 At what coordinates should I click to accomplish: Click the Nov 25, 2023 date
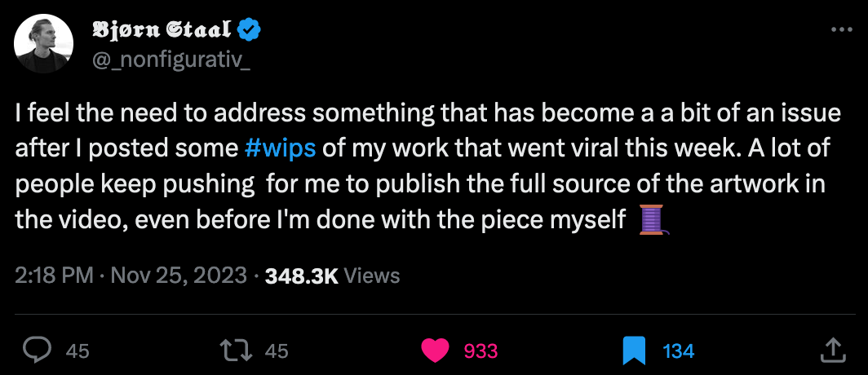[179, 276]
